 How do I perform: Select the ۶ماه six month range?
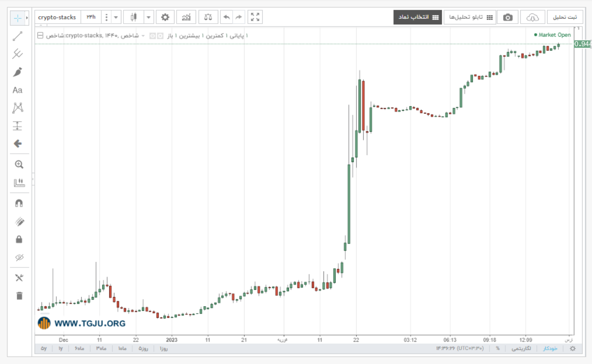[79, 348]
